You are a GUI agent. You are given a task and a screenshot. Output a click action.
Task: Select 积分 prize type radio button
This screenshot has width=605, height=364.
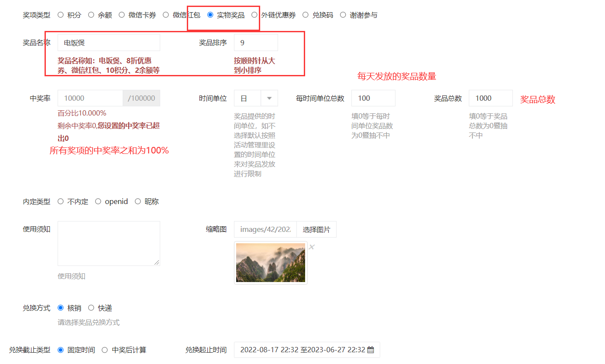coord(61,15)
